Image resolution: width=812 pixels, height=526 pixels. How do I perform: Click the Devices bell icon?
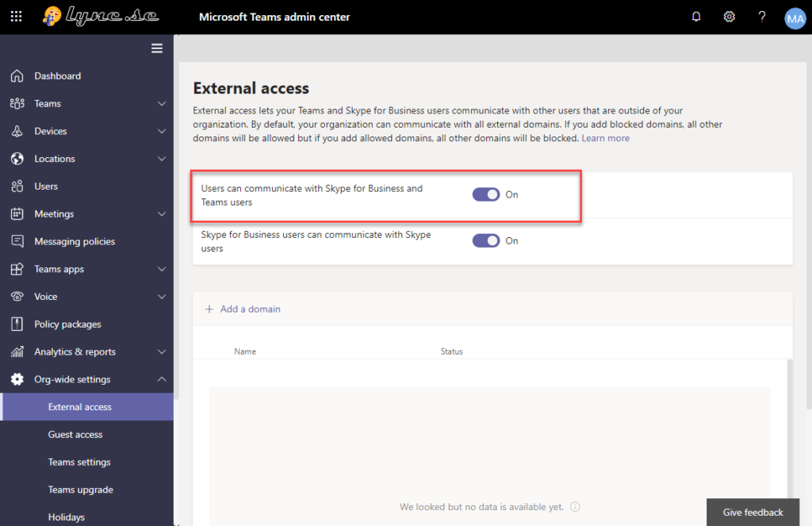tap(17, 131)
